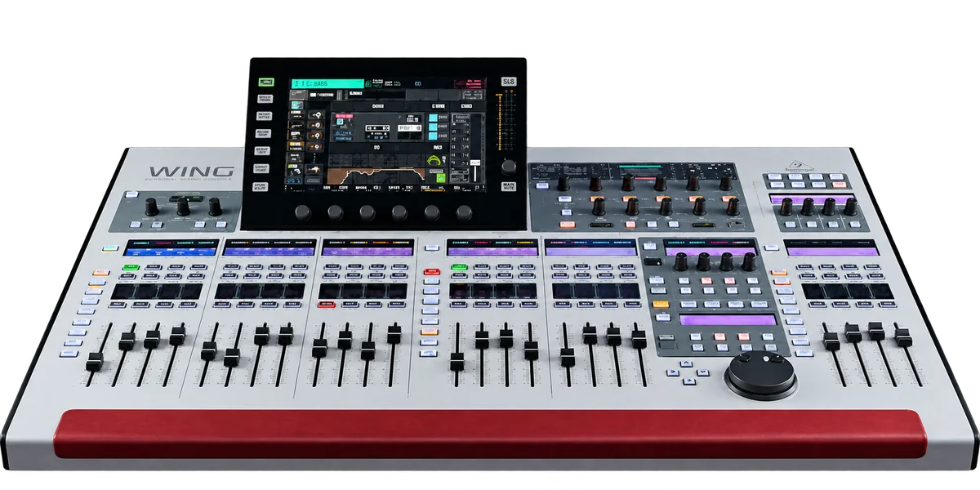This screenshot has height=490, width=980.
Task: Tap yellow button in custom controls section
Action: click(x=661, y=304)
